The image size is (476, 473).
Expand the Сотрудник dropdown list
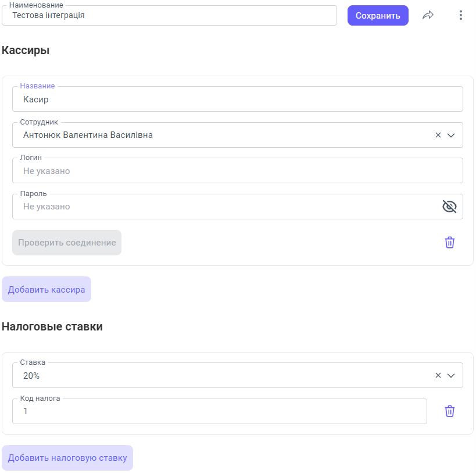click(x=451, y=135)
